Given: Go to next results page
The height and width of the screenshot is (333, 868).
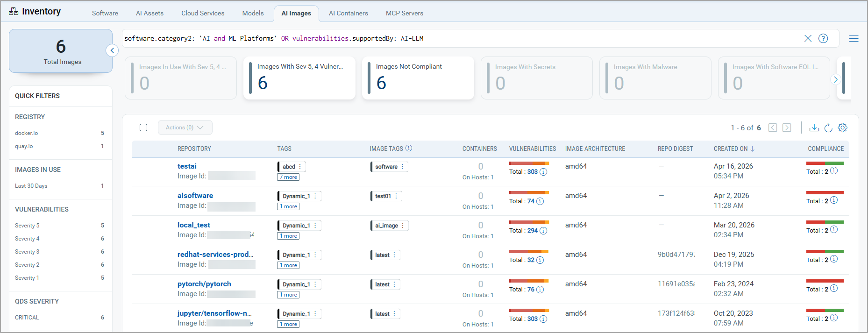Looking at the screenshot, I should pyautogui.click(x=787, y=128).
